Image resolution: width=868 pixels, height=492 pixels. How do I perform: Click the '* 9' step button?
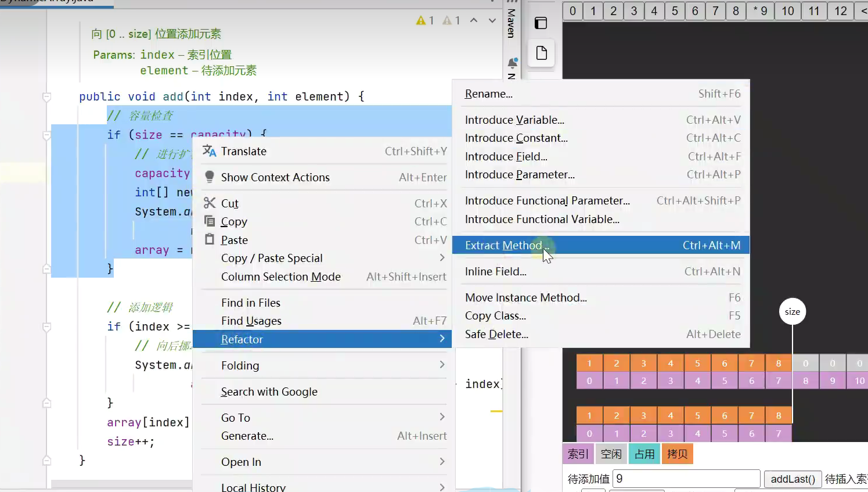point(760,11)
